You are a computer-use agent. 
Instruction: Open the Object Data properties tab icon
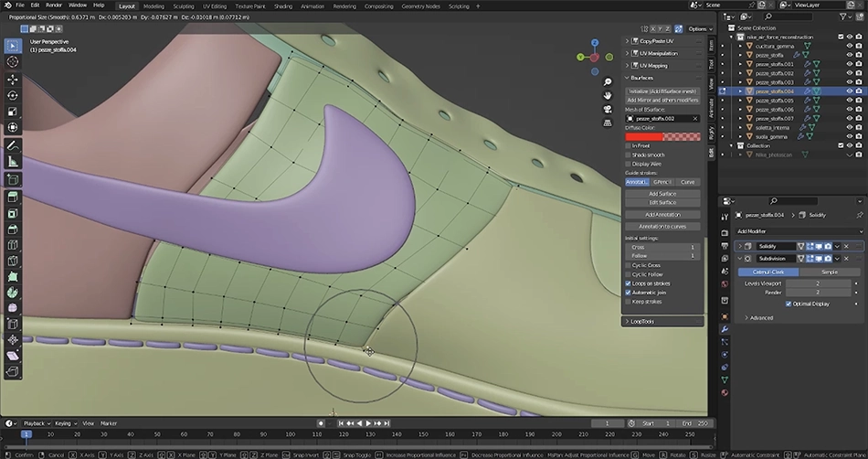[x=725, y=379]
